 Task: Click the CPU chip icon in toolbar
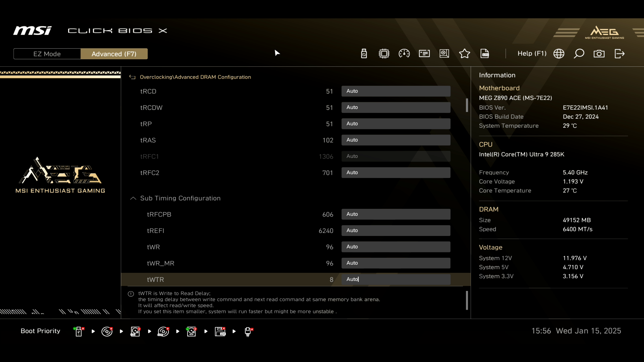pyautogui.click(x=384, y=54)
